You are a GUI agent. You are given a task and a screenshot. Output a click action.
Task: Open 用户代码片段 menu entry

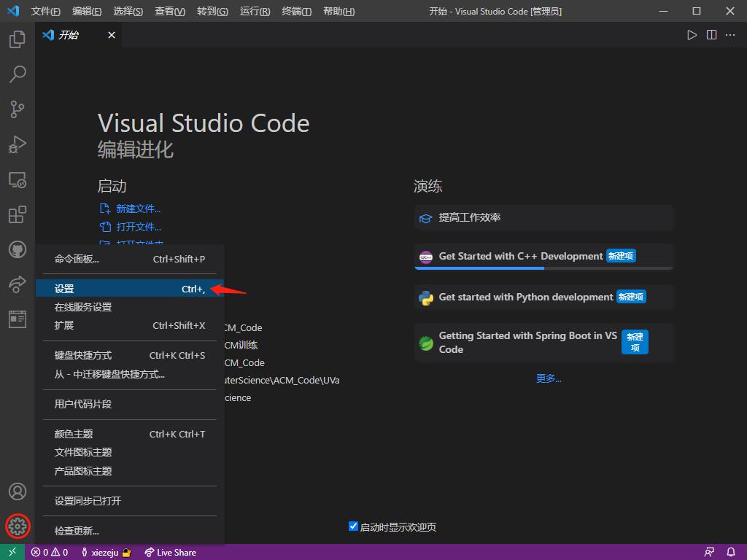point(130,404)
